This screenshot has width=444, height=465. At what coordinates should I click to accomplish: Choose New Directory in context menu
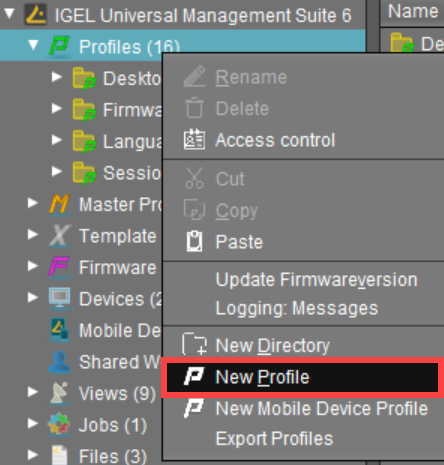[x=272, y=346]
